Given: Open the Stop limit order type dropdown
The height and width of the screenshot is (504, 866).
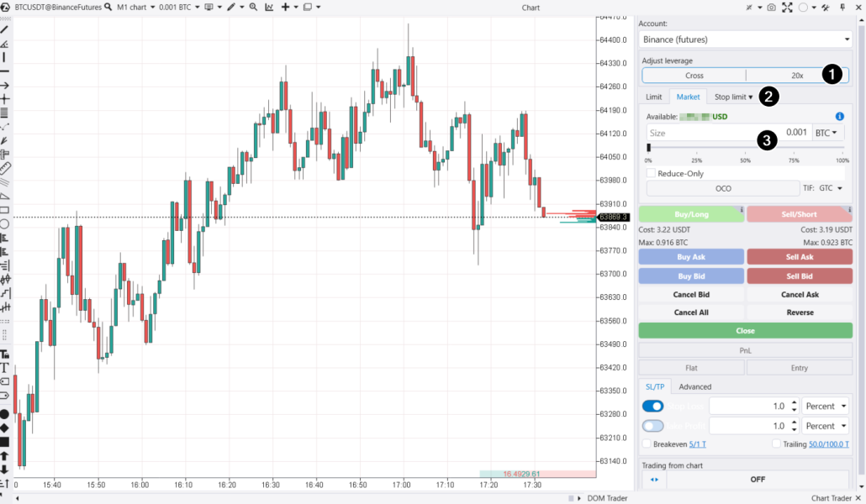Looking at the screenshot, I should pos(732,96).
